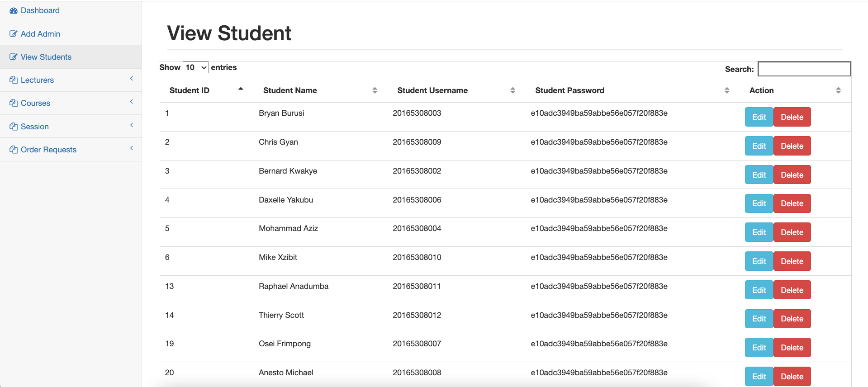
Task: Edit student Mike Xzibit
Action: click(759, 261)
